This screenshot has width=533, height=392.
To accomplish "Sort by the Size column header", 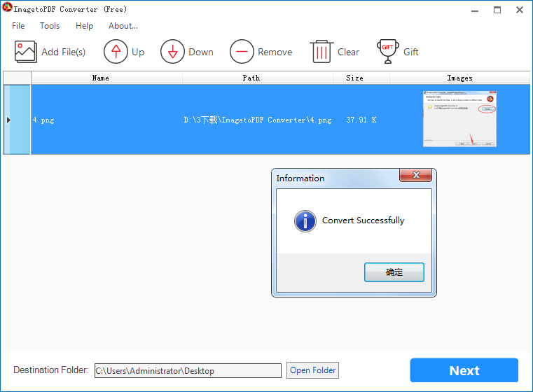I will [x=361, y=78].
